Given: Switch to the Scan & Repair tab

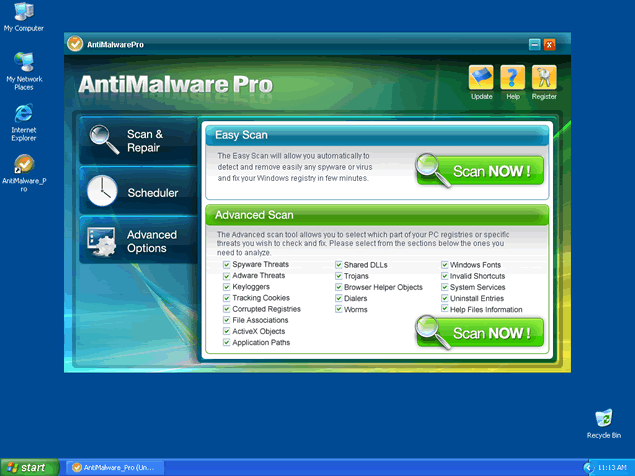Looking at the screenshot, I should point(138,141).
